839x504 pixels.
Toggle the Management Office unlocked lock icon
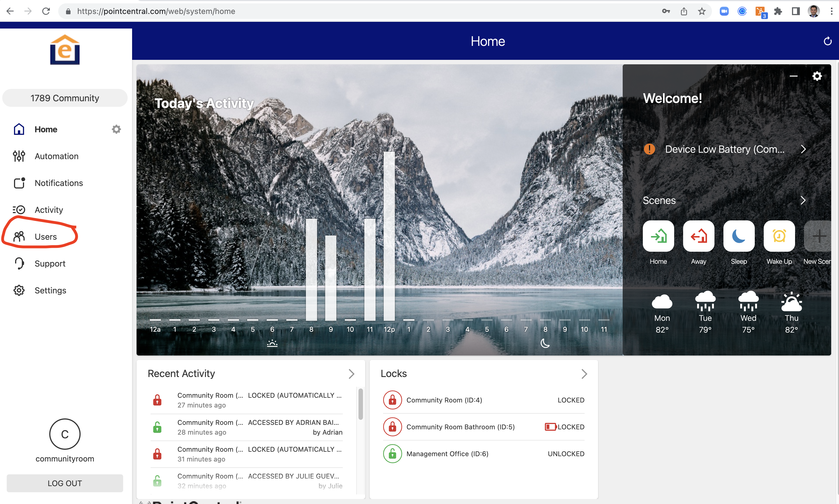392,453
